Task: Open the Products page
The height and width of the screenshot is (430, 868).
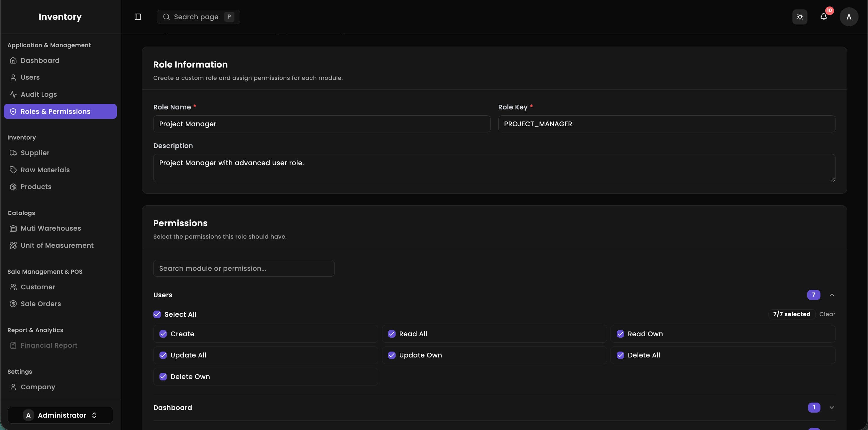Action: pos(60,187)
